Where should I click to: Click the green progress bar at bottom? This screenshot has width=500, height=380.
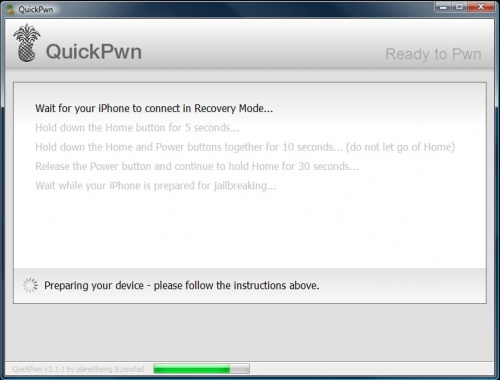[x=201, y=369]
